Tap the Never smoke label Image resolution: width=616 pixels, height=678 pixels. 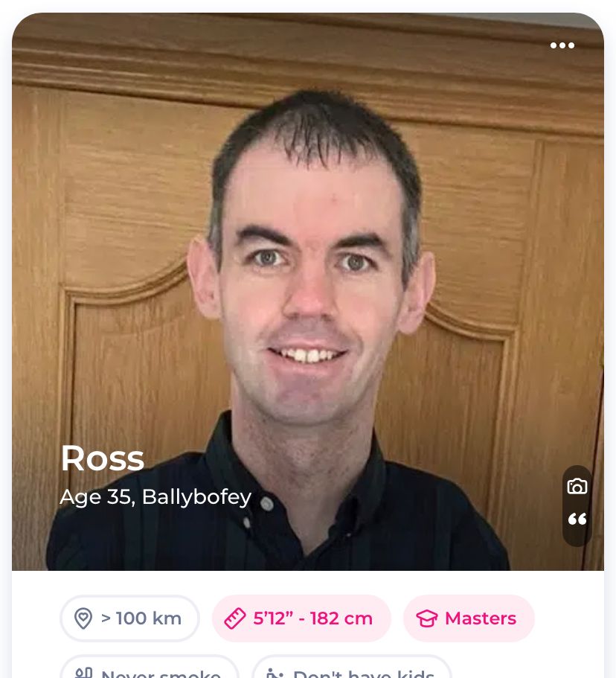(161, 674)
